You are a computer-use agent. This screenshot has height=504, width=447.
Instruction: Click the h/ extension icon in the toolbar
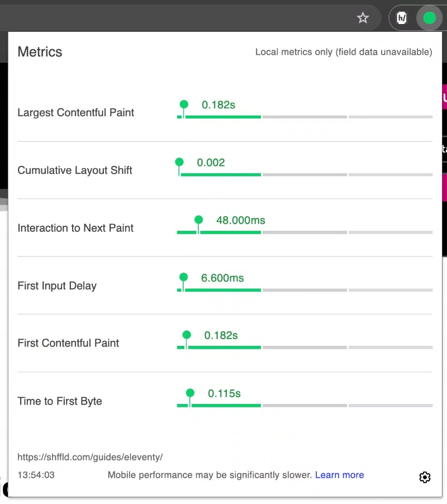point(402,17)
